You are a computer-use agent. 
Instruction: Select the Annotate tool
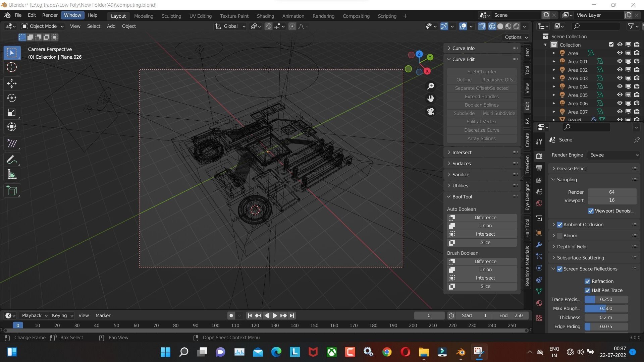(12, 160)
